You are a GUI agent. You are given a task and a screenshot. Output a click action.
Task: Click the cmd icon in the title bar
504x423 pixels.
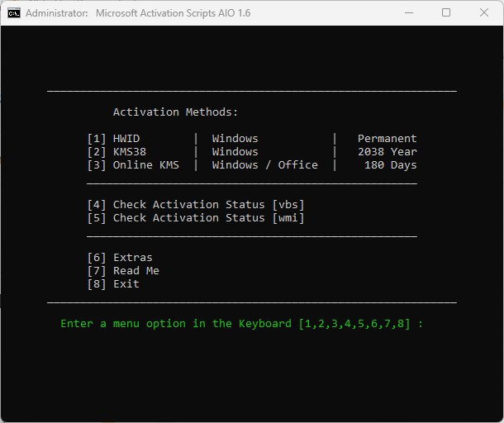(14, 13)
